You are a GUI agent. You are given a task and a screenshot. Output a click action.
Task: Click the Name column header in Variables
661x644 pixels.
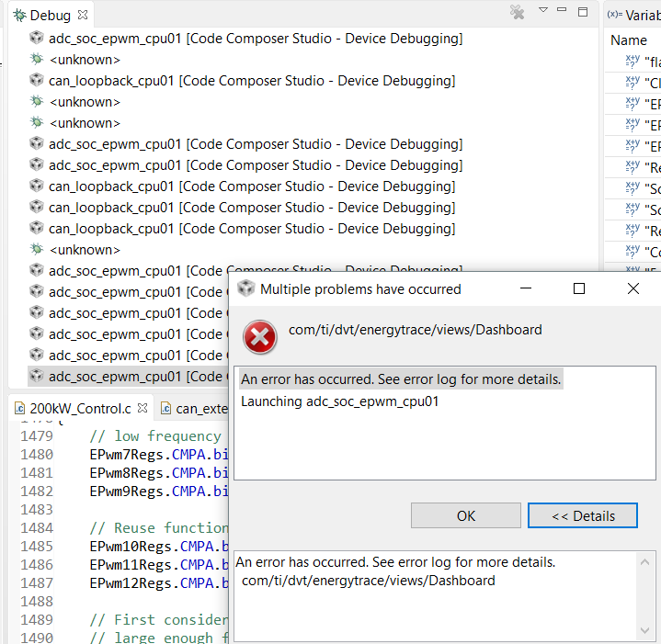coord(629,40)
